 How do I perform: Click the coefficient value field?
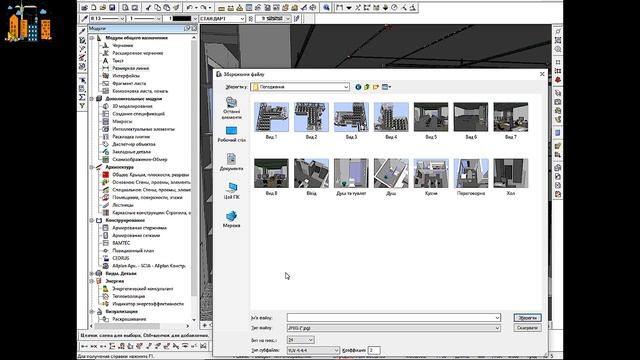[x=374, y=350]
